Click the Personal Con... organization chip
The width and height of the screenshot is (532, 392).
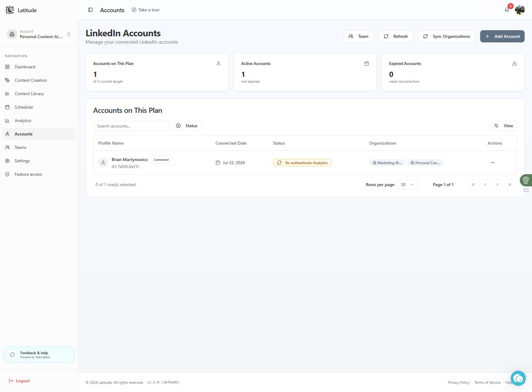click(x=425, y=163)
